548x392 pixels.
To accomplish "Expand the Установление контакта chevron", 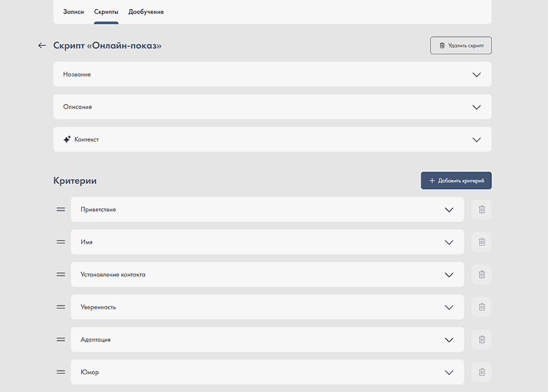I will tap(449, 275).
